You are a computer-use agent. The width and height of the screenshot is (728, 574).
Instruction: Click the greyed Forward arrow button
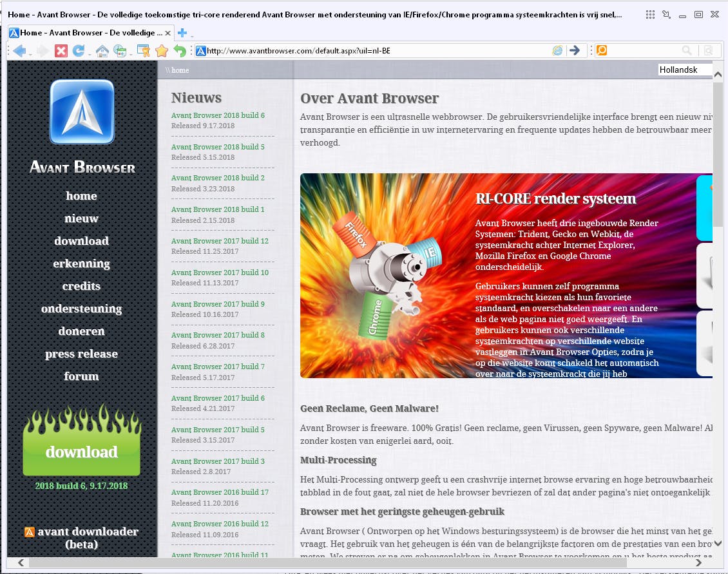coord(43,51)
